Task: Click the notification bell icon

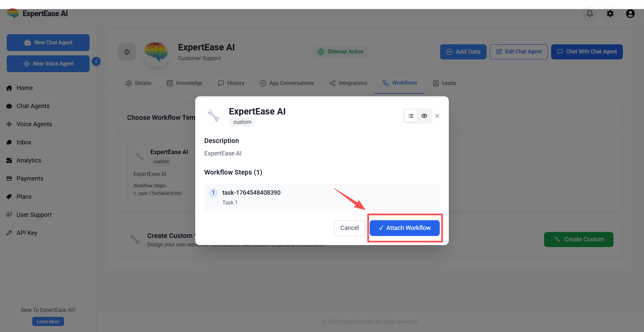Action: pyautogui.click(x=589, y=13)
